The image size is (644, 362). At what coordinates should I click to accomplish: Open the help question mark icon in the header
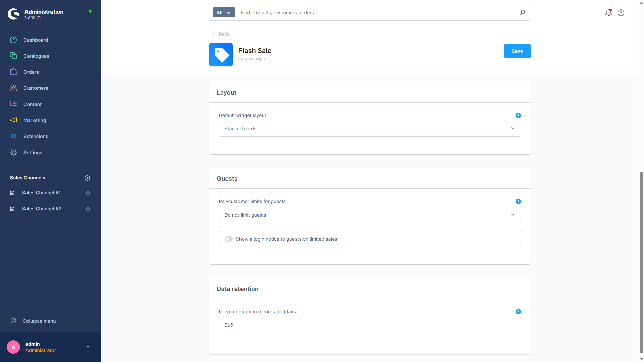tap(621, 13)
